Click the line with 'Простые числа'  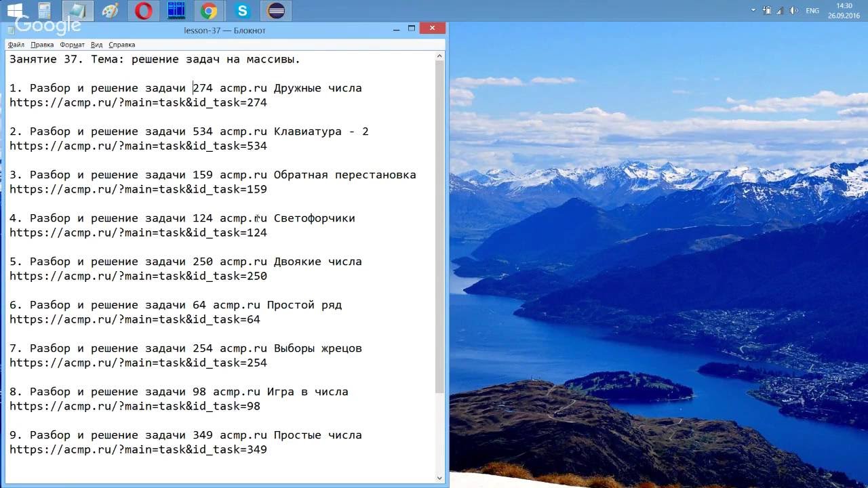[185, 435]
